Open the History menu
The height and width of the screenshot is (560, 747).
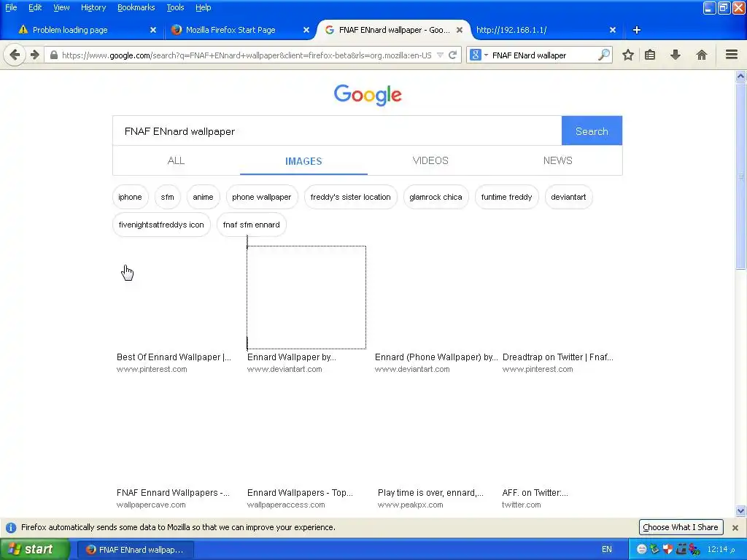(x=93, y=7)
